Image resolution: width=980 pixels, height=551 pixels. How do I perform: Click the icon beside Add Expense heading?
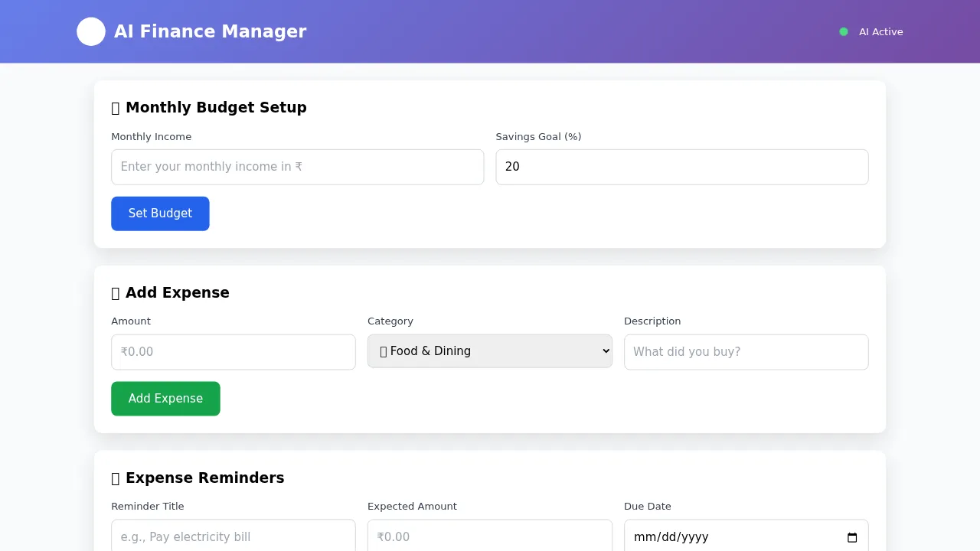(116, 293)
